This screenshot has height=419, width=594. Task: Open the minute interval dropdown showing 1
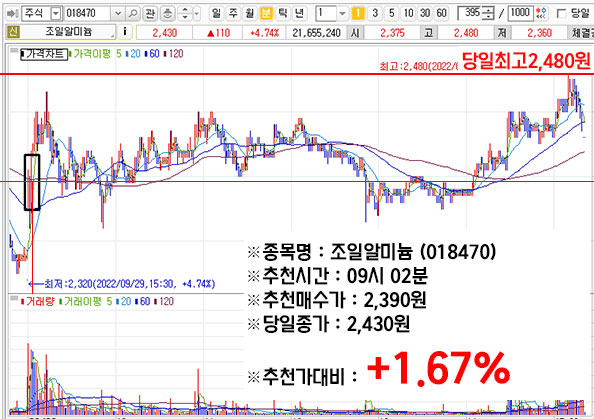pos(342,14)
